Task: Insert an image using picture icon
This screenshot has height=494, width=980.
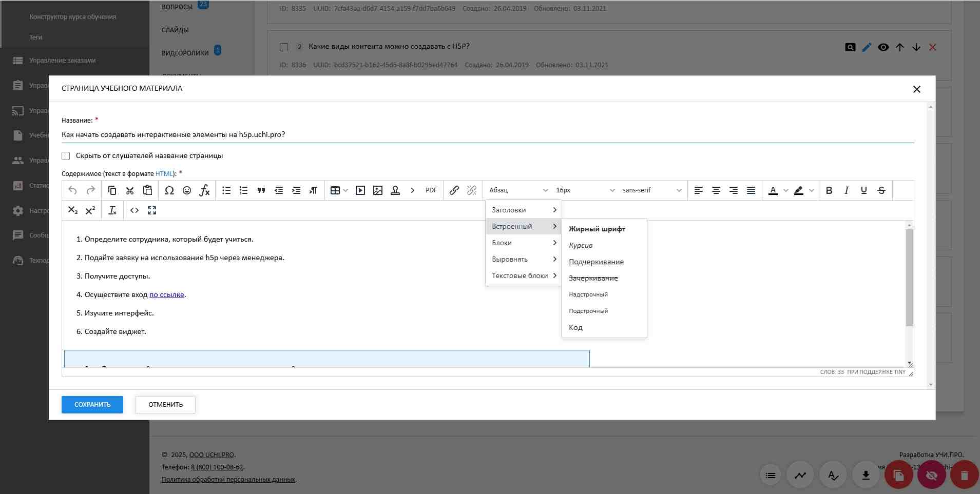Action: pyautogui.click(x=378, y=190)
